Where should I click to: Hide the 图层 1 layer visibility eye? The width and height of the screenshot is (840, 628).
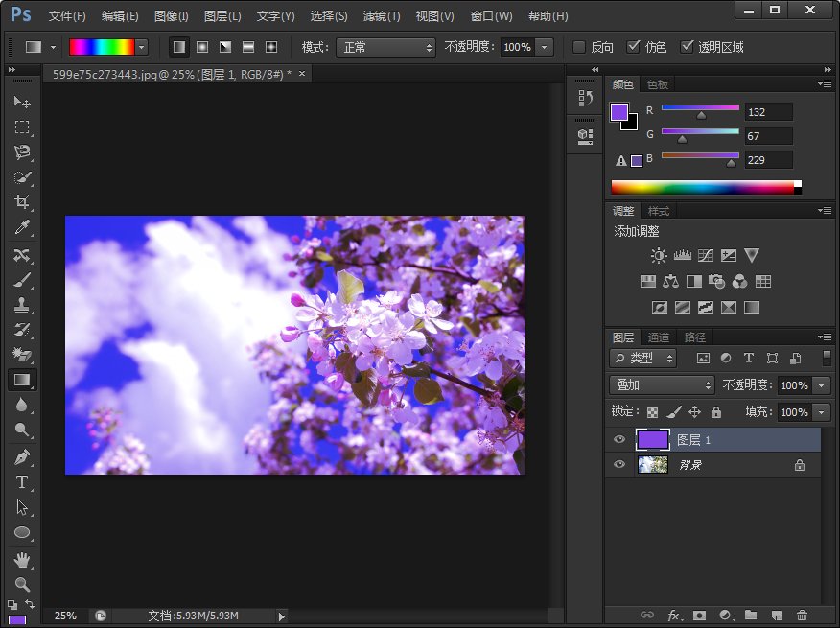619,439
